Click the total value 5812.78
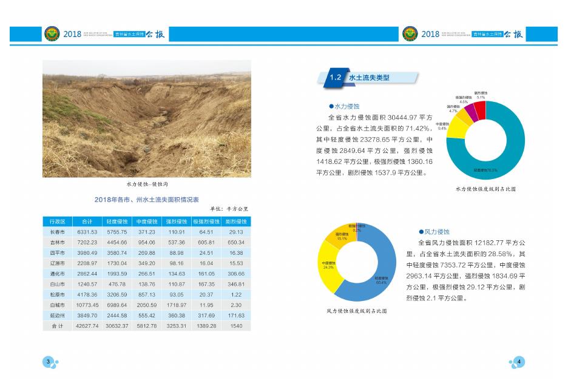This screenshot has width=568, height=392. (x=147, y=326)
